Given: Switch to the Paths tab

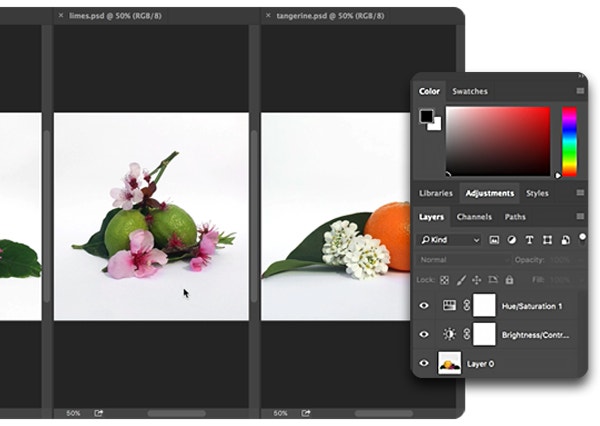Looking at the screenshot, I should (515, 217).
